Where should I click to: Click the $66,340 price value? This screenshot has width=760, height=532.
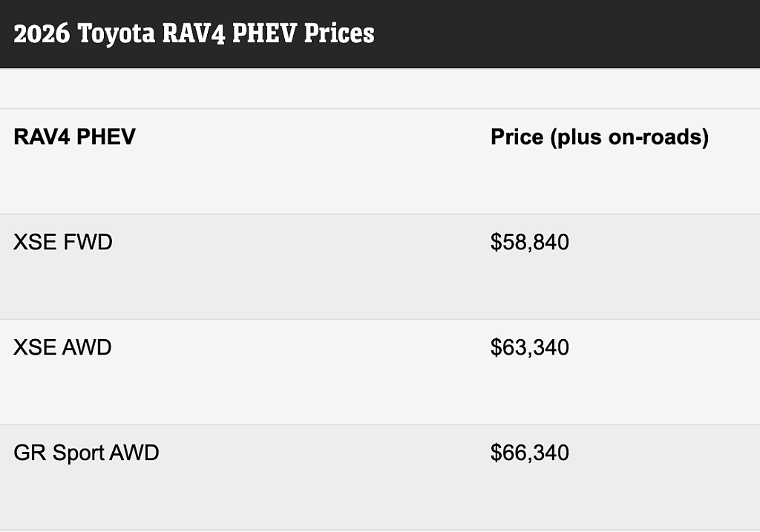529,453
